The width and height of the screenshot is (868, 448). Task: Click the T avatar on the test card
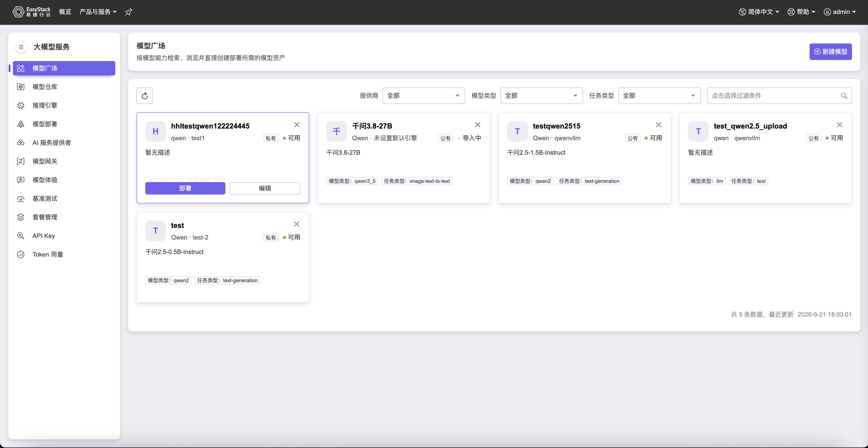(x=155, y=230)
